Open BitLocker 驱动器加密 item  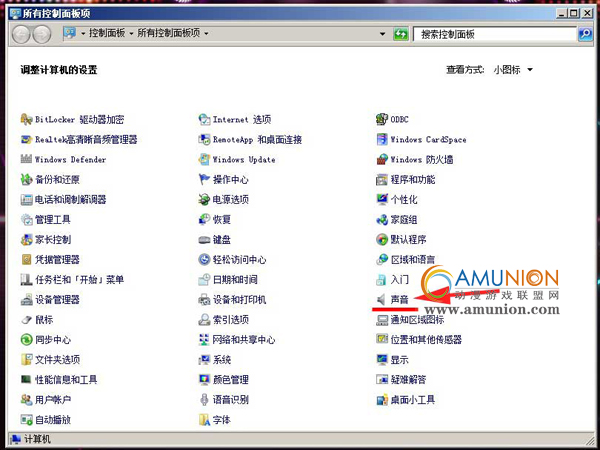(79, 119)
